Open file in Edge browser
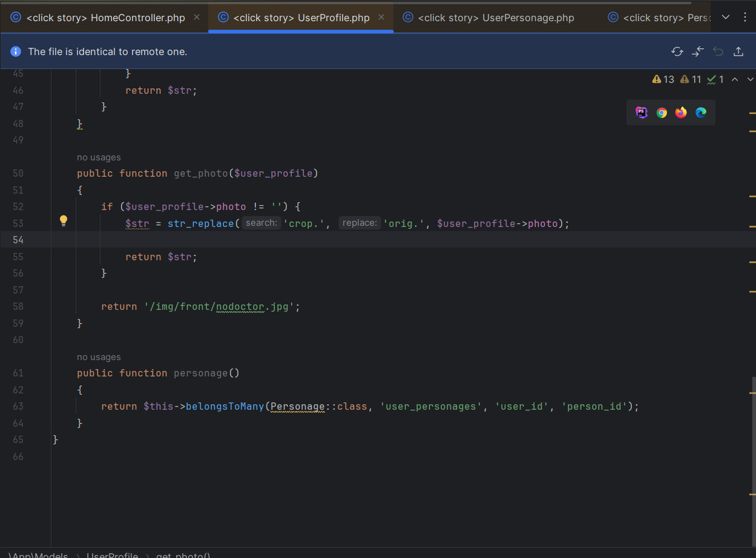Screen dimensions: 756x558 701,113
